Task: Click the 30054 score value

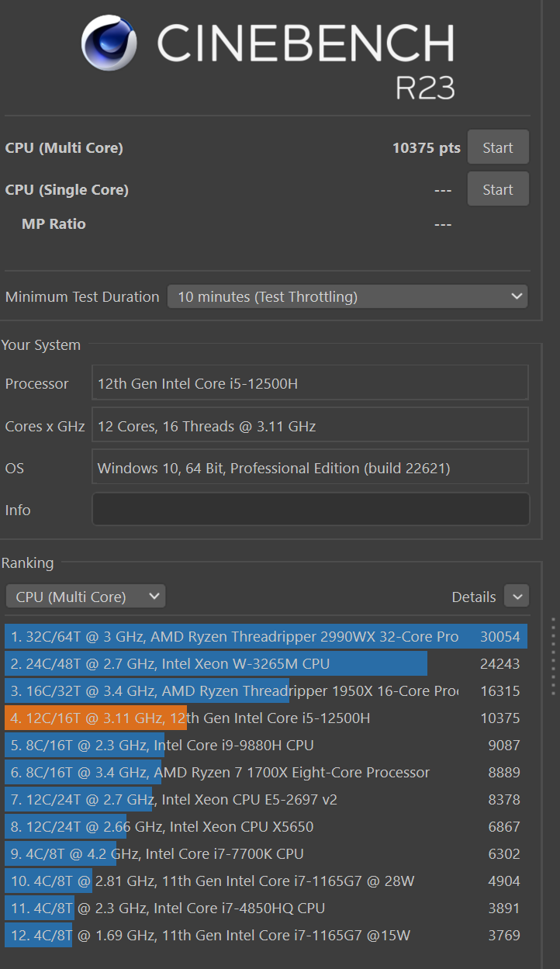Action: click(500, 636)
